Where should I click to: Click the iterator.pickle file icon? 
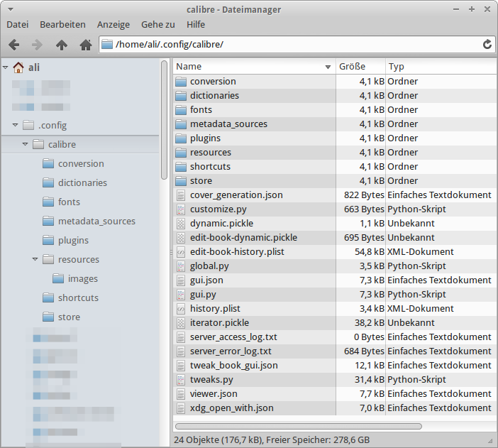[181, 323]
